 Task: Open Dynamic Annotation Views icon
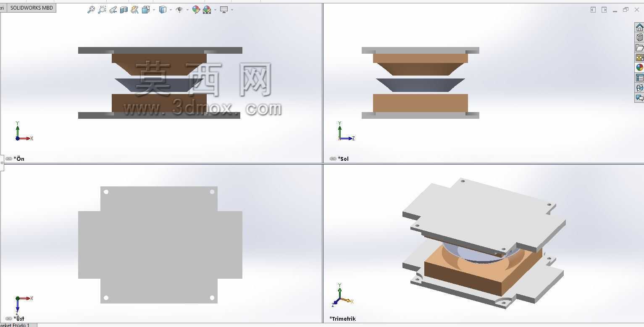pyautogui.click(x=134, y=10)
